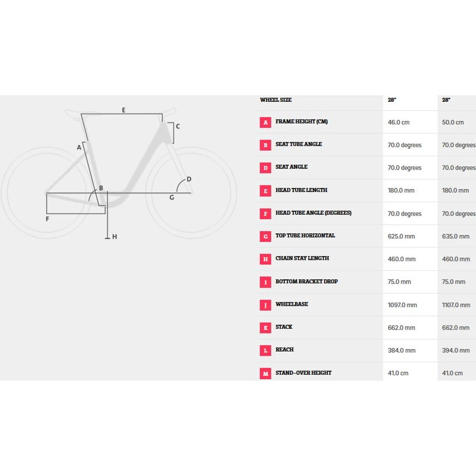Viewport: 476px width, 476px height.
Task: Click the red G badge for Top Tube Horizontal
Action: tap(265, 236)
